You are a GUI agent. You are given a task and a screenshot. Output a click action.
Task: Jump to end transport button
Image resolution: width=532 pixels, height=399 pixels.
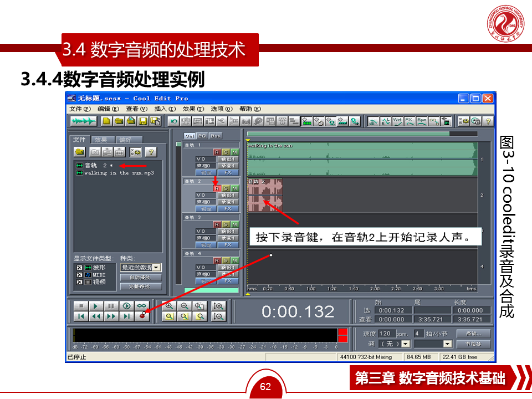(126, 316)
